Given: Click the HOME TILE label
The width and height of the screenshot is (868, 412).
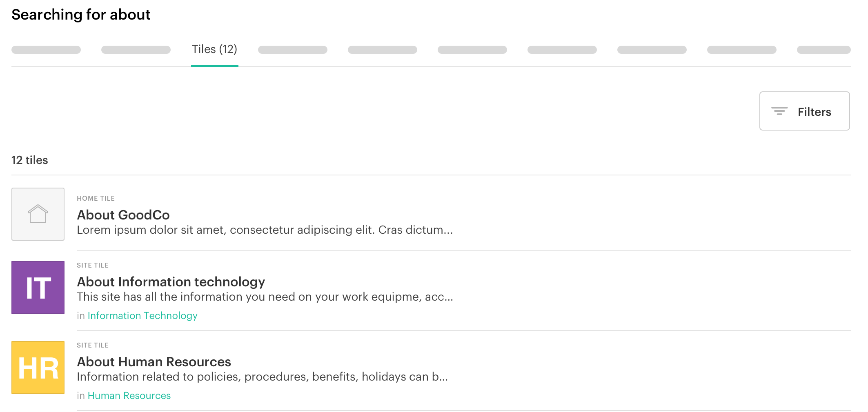Looking at the screenshot, I should click(96, 198).
